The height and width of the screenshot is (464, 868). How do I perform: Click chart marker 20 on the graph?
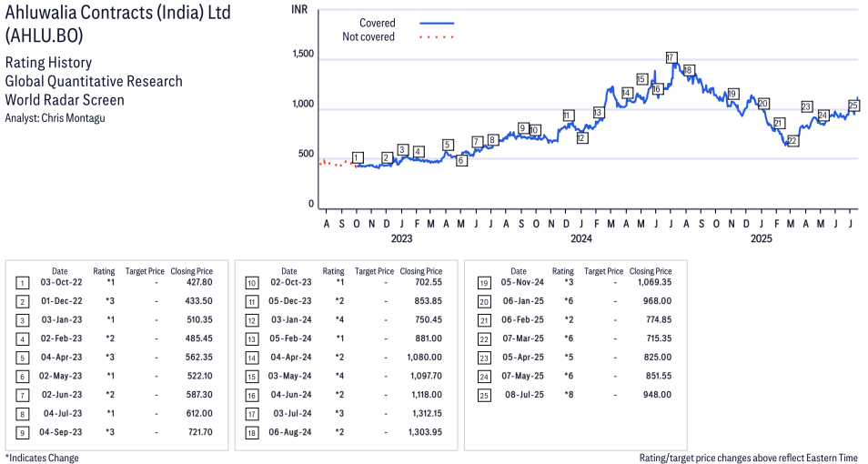[x=763, y=104]
